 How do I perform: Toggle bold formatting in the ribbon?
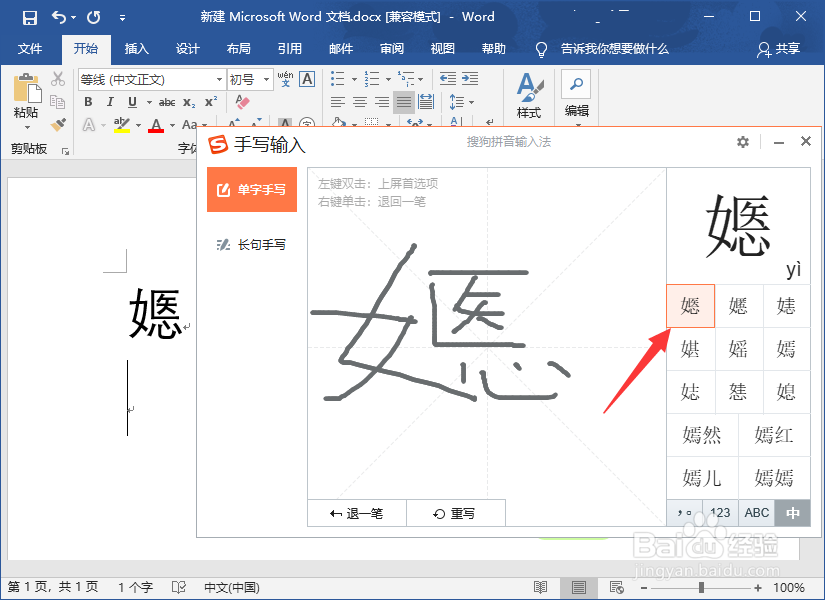tap(88, 101)
